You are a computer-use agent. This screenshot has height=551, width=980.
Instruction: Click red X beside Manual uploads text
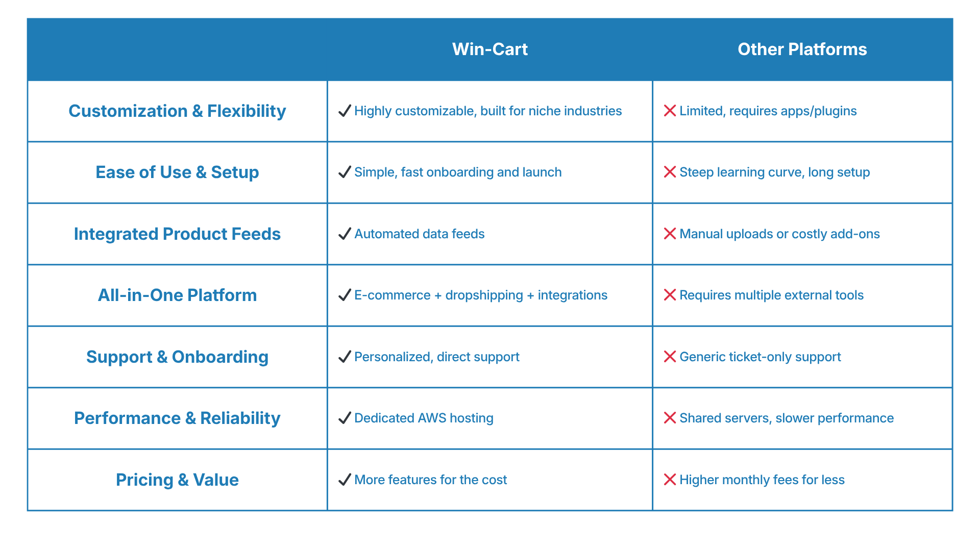[x=670, y=234]
